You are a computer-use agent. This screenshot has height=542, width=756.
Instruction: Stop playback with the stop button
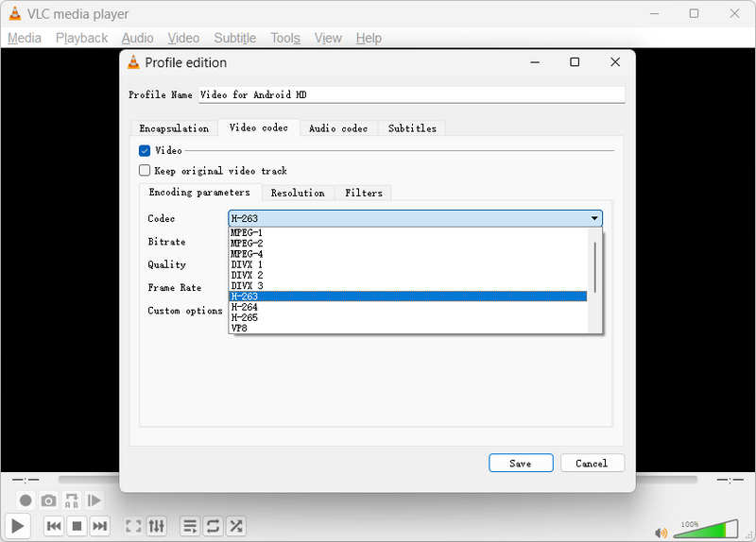tap(77, 526)
